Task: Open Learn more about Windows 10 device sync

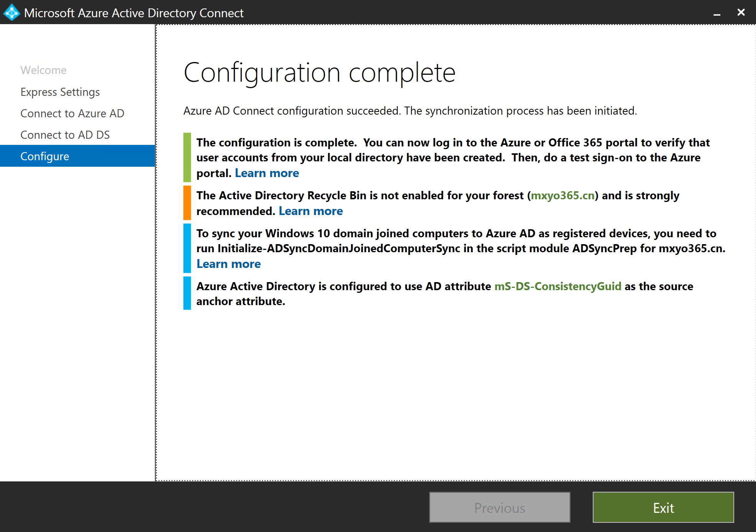Action: point(229,264)
